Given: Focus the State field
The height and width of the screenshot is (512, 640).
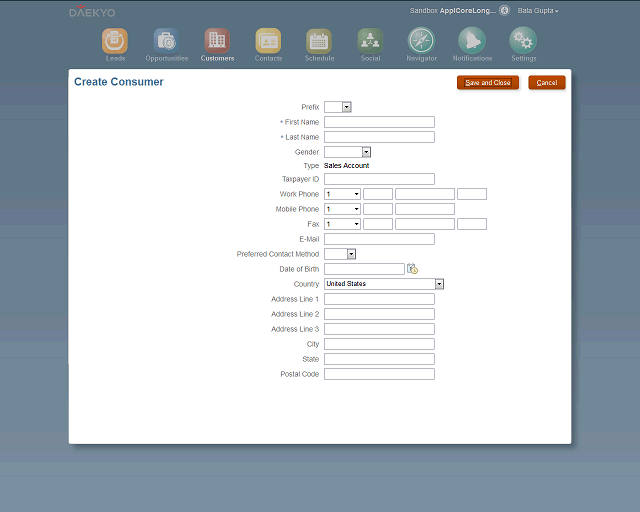Looking at the screenshot, I should coord(379,359).
